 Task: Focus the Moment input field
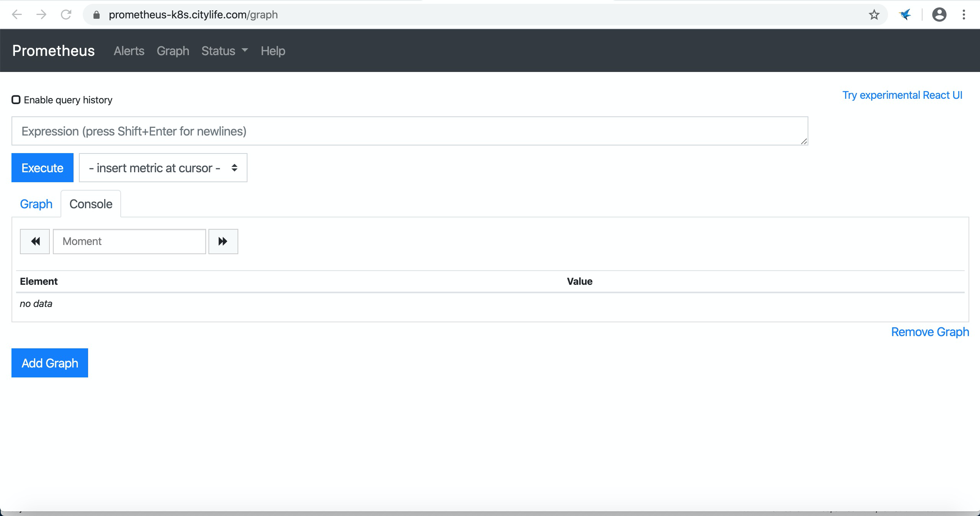[x=129, y=242]
